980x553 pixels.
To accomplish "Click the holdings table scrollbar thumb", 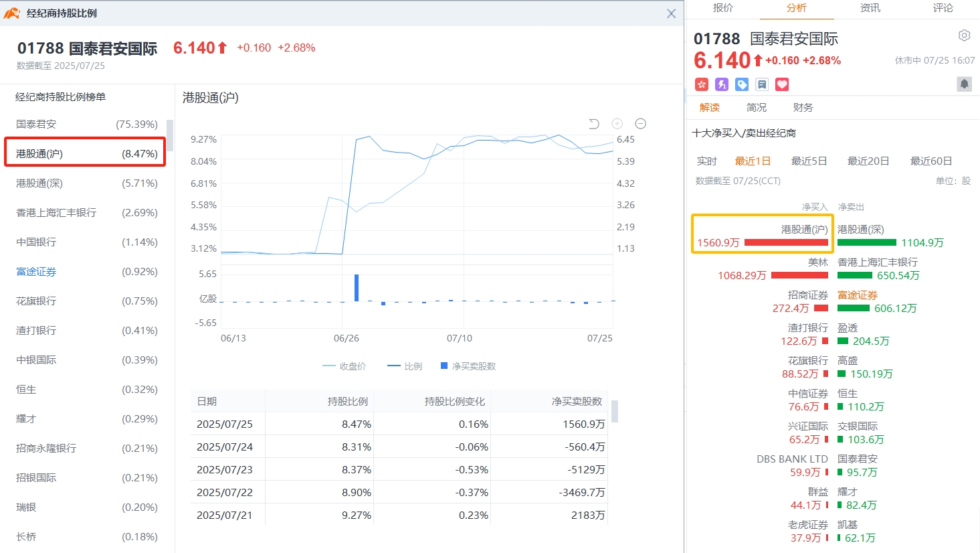I will pyautogui.click(x=614, y=411).
